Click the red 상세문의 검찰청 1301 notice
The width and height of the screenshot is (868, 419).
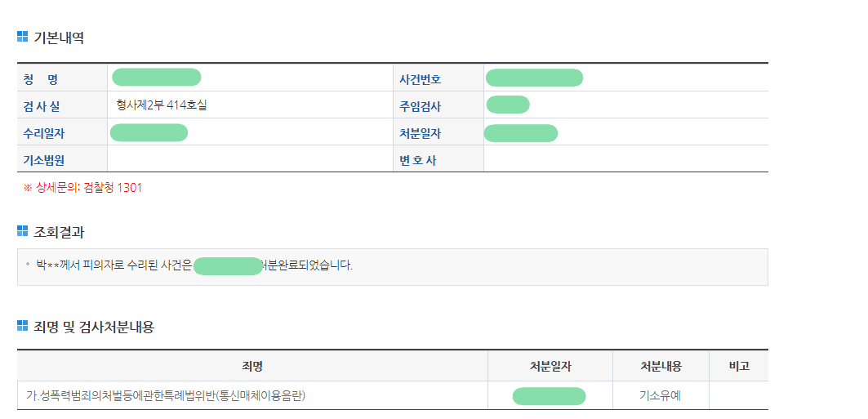pyautogui.click(x=83, y=188)
